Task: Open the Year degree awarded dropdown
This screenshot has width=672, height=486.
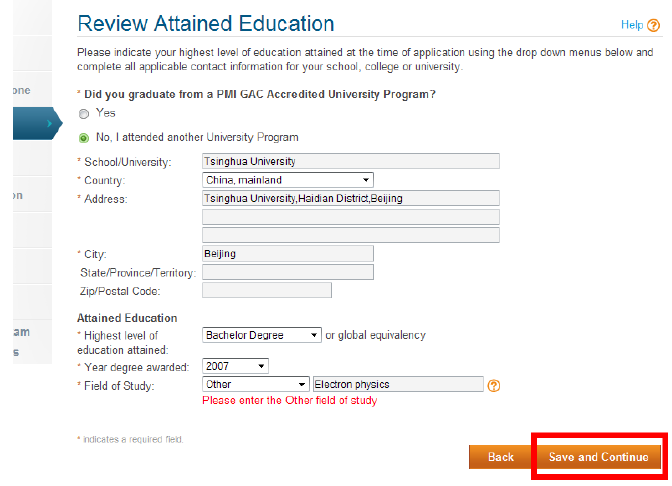Action: point(235,366)
